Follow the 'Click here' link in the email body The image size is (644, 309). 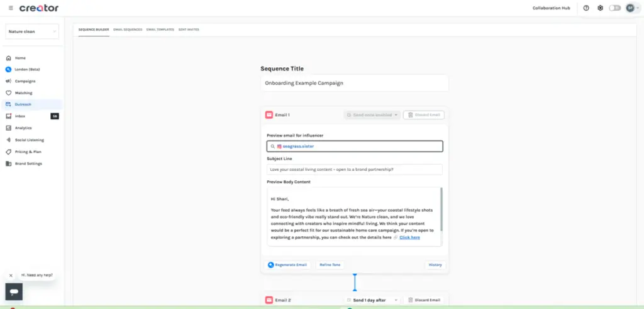click(409, 237)
